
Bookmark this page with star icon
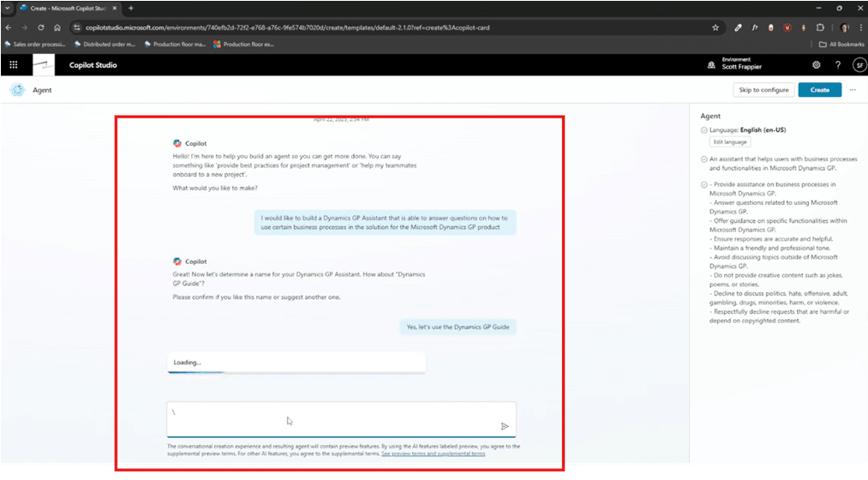coord(715,27)
